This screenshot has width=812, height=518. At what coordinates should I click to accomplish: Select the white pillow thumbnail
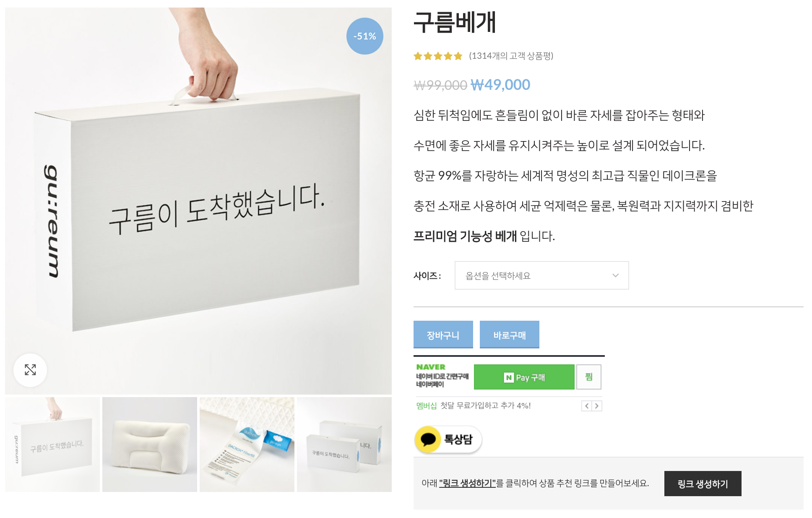coord(150,445)
